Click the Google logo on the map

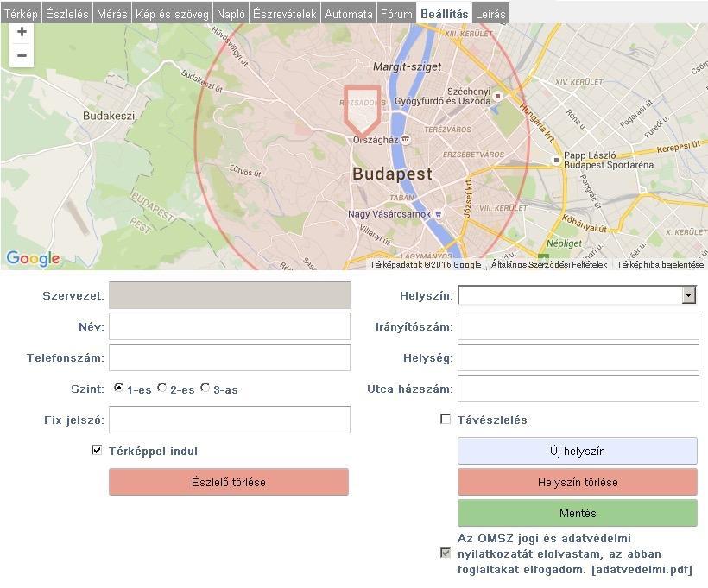33,259
